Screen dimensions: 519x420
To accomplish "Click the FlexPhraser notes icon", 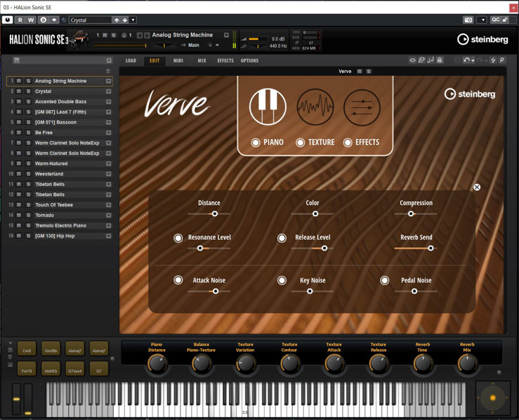I will [x=431, y=60].
